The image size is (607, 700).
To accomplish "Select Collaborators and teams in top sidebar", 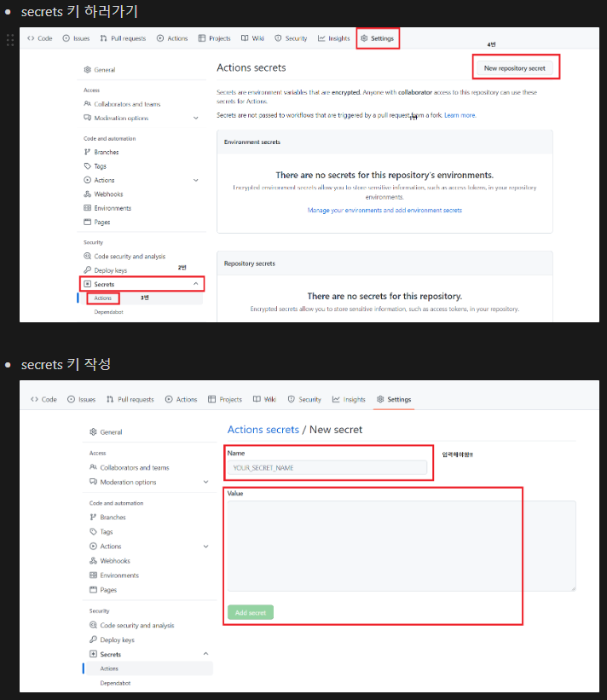I will click(x=122, y=104).
